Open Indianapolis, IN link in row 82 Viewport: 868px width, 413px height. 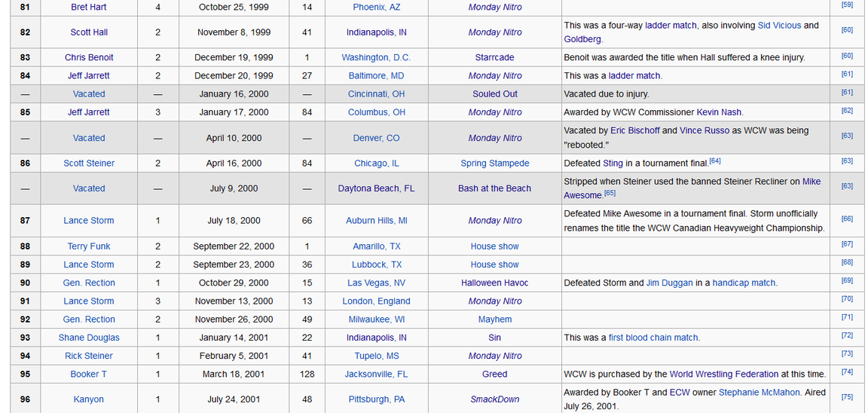pos(377,32)
